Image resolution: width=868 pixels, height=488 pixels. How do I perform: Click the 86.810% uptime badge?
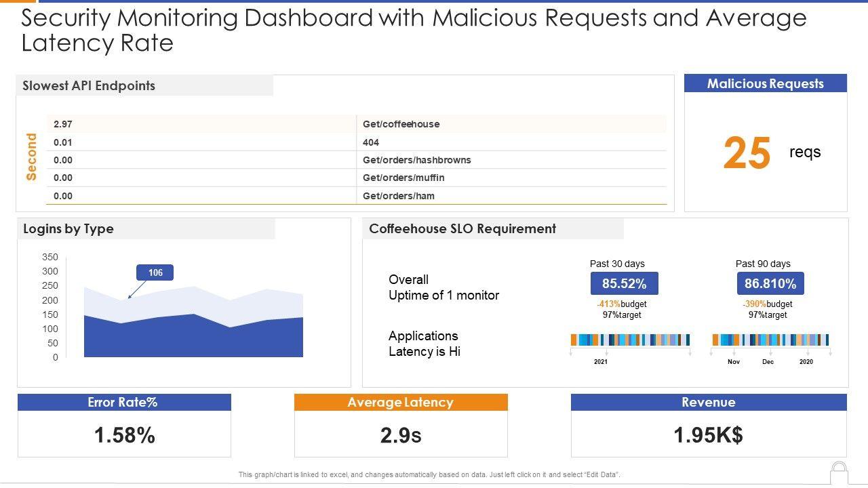click(770, 283)
